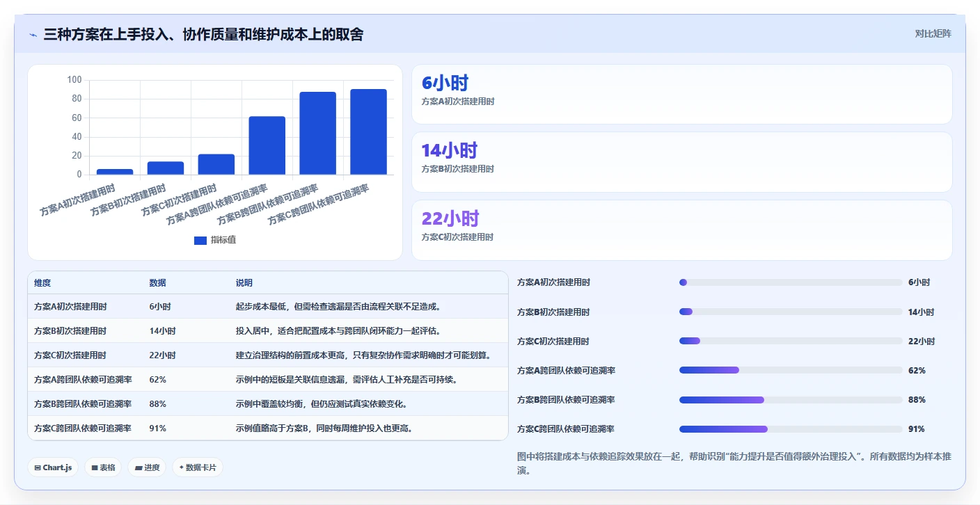Viewport: 980px width, 505px height.
Task: Toggle the 指标值 legend item in the chart
Action: pos(215,240)
